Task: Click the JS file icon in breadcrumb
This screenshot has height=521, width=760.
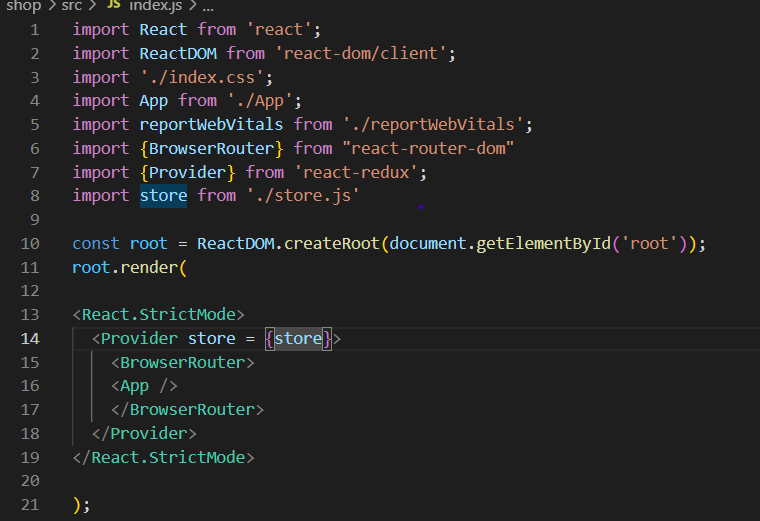Action: point(113,4)
